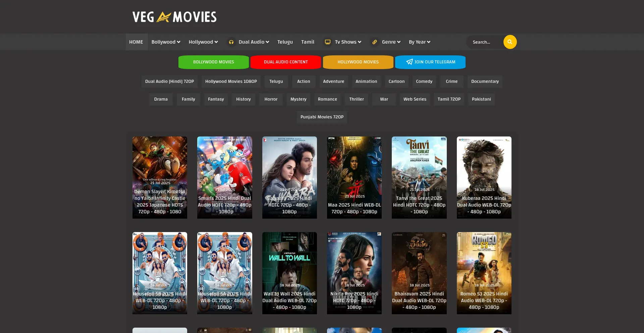
Task: Click the headphone icon beside Dual Audio
Action: [231, 42]
